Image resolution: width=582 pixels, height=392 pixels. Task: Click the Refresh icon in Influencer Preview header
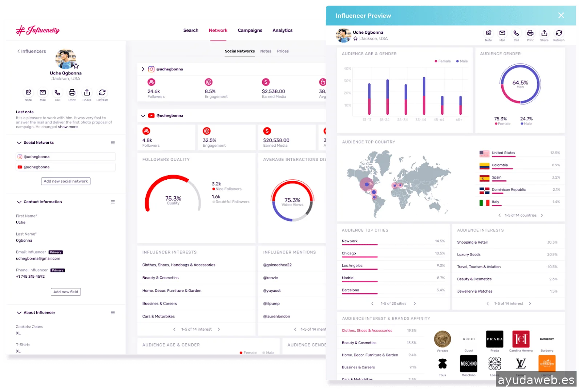[x=559, y=33]
